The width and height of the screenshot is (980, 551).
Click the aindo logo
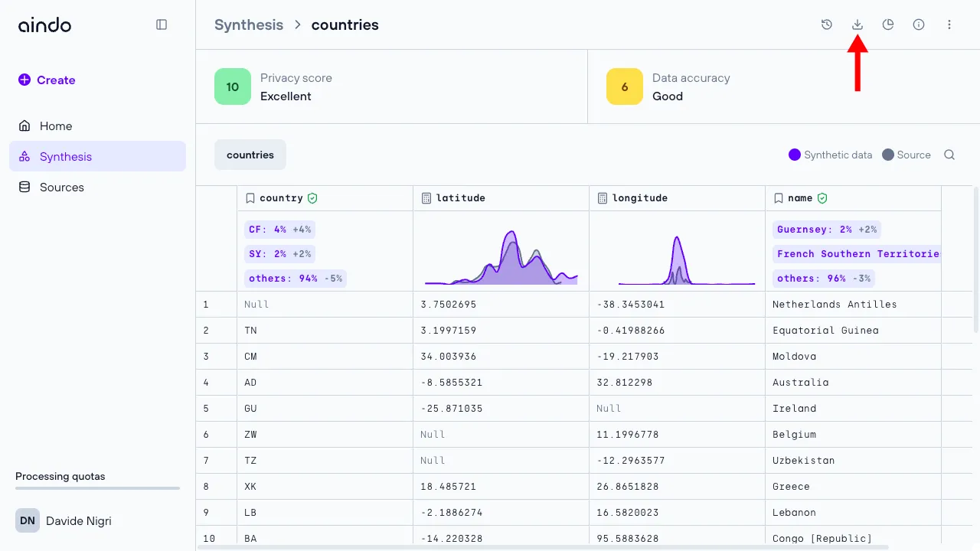click(x=44, y=24)
